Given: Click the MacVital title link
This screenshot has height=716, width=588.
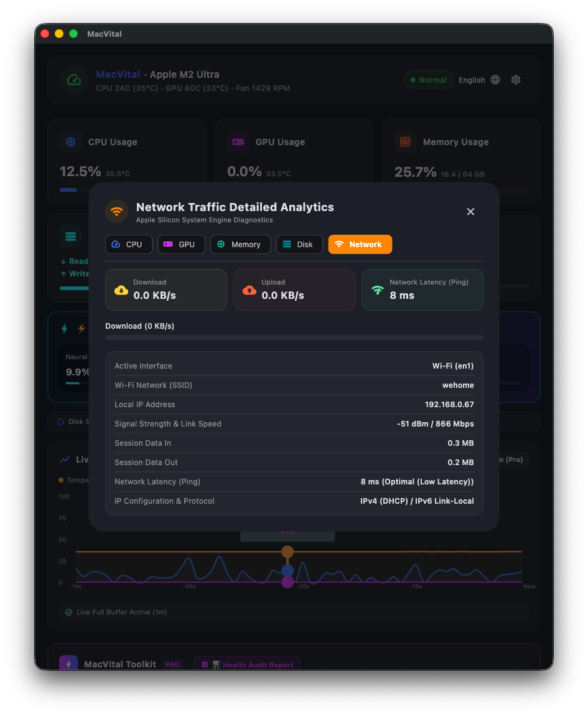Looking at the screenshot, I should [x=118, y=75].
